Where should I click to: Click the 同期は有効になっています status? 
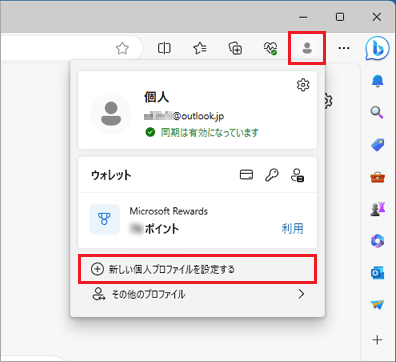[209, 133]
